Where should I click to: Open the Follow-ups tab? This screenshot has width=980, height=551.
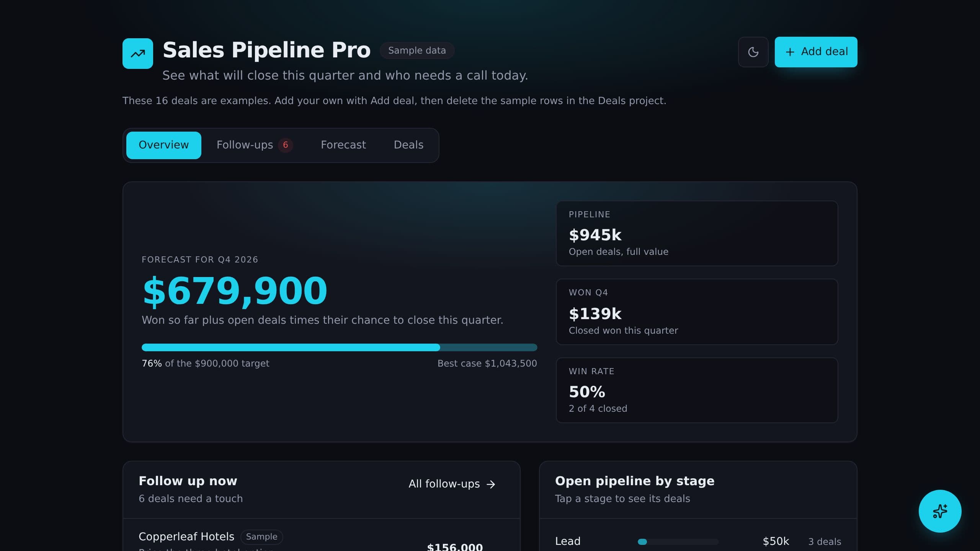pyautogui.click(x=255, y=145)
